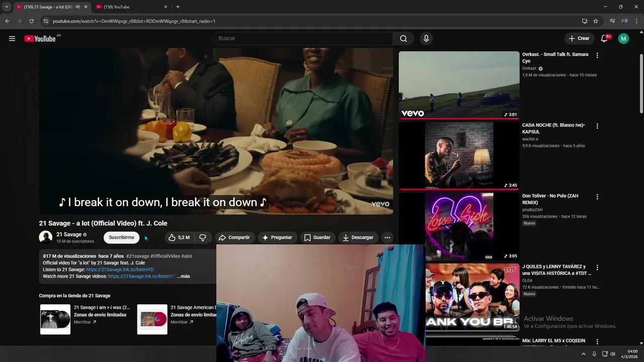Open 21 Savage channel avatar
Screen dimensions: 644x362
pos(46,237)
